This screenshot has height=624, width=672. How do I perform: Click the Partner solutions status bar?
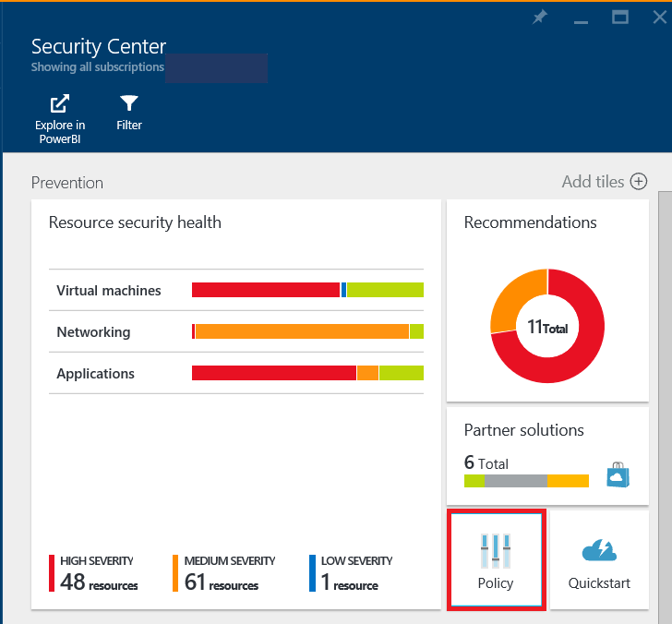click(x=526, y=481)
